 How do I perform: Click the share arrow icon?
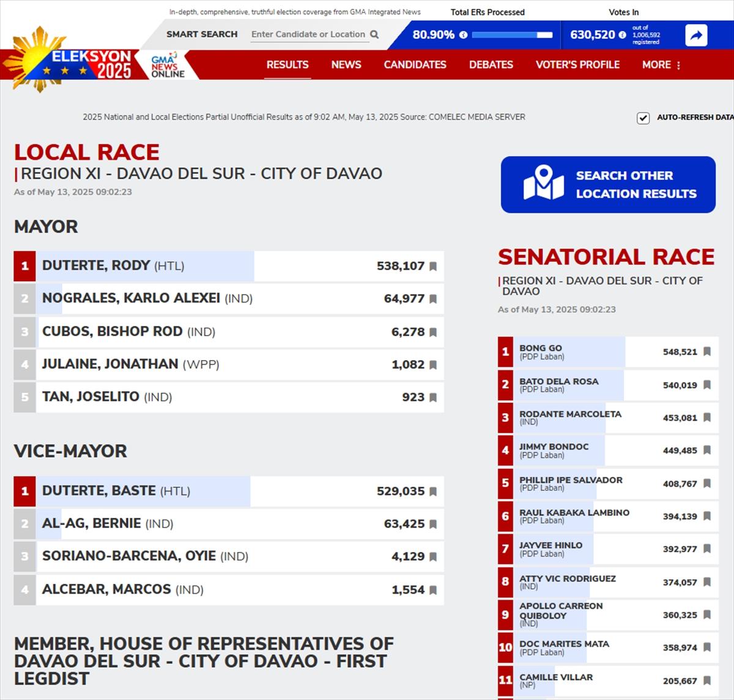[696, 35]
